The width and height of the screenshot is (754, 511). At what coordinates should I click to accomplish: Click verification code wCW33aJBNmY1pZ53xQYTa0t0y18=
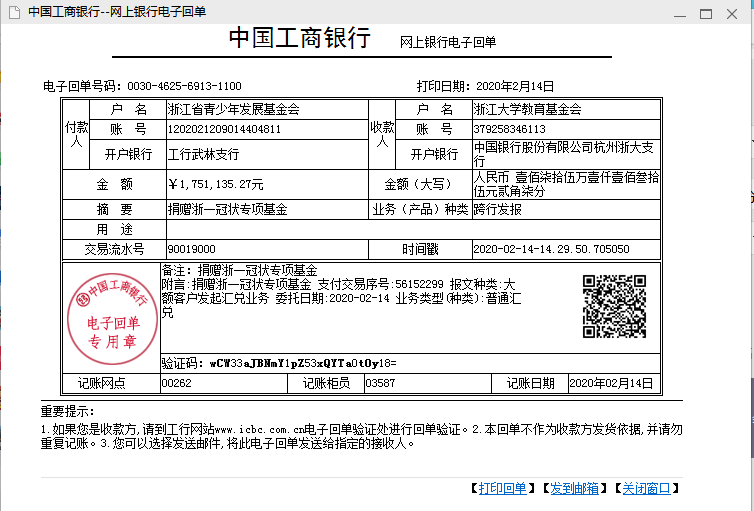303,363
